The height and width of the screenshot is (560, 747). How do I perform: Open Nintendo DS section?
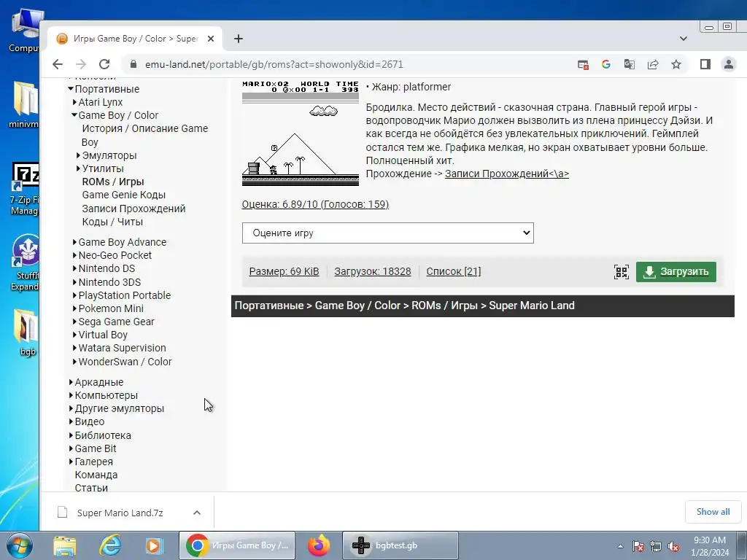pos(107,268)
